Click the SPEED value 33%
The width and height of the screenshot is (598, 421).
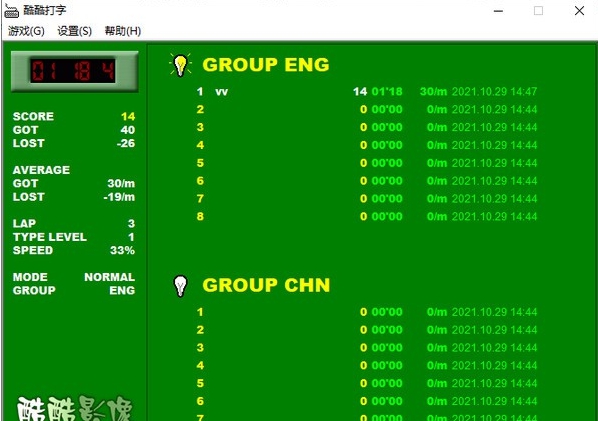click(x=122, y=251)
